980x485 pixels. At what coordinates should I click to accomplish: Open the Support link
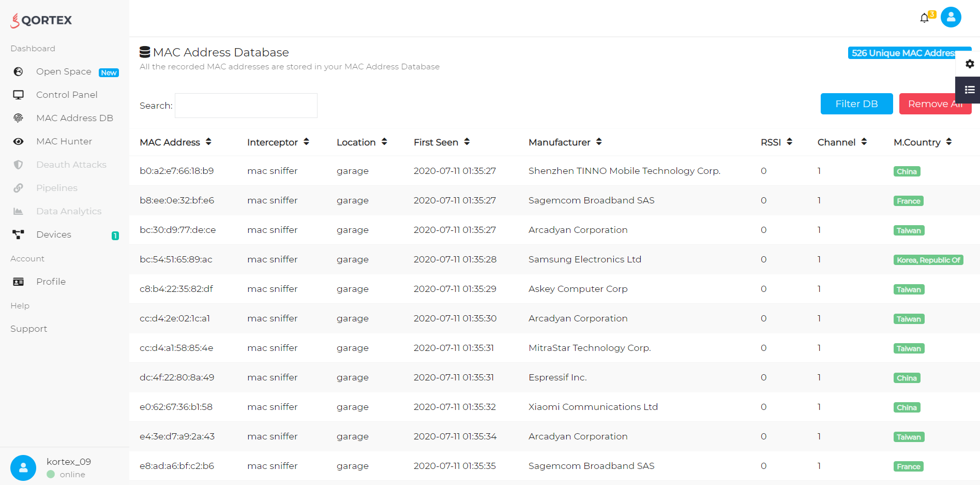[x=28, y=329]
